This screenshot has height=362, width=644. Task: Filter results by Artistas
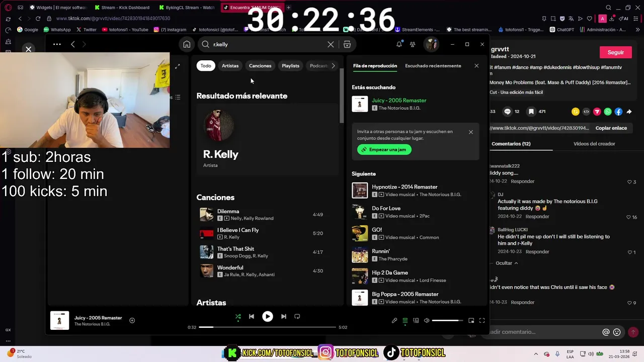pyautogui.click(x=230, y=66)
